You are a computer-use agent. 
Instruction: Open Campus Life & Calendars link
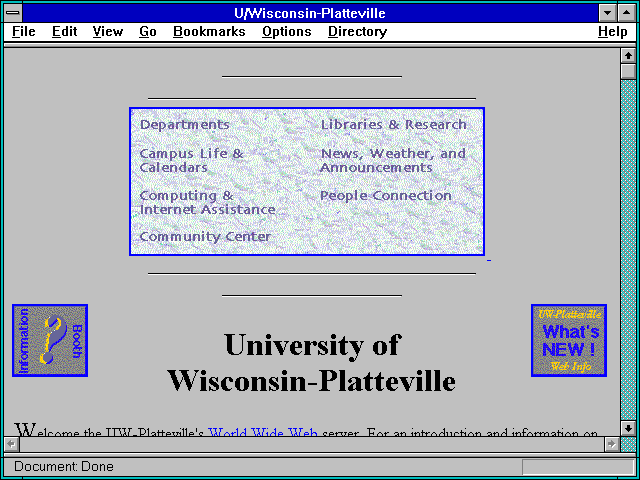coord(191,160)
